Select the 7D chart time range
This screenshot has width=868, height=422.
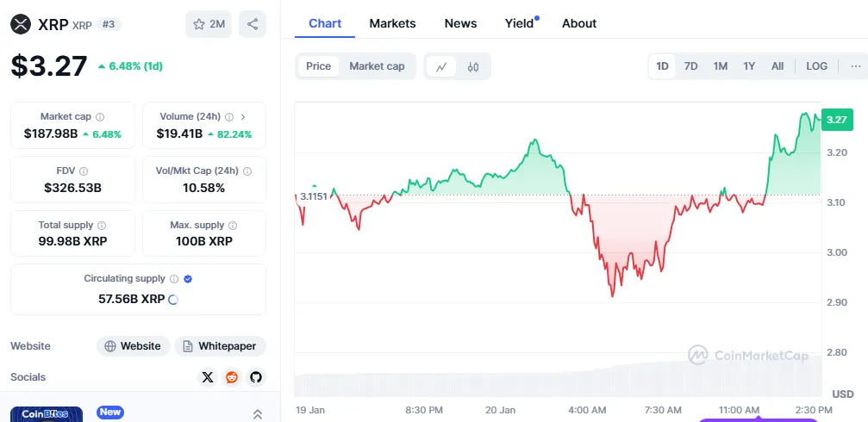click(690, 66)
